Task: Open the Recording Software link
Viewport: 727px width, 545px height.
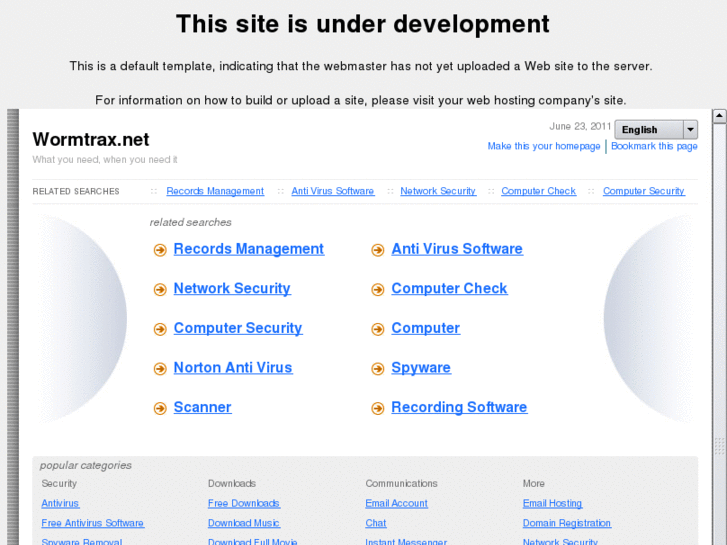Action: click(x=459, y=407)
